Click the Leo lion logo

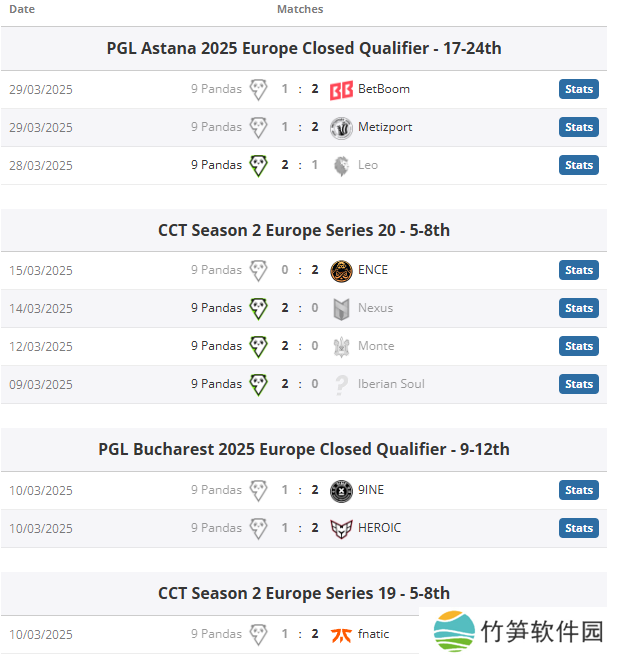point(341,165)
